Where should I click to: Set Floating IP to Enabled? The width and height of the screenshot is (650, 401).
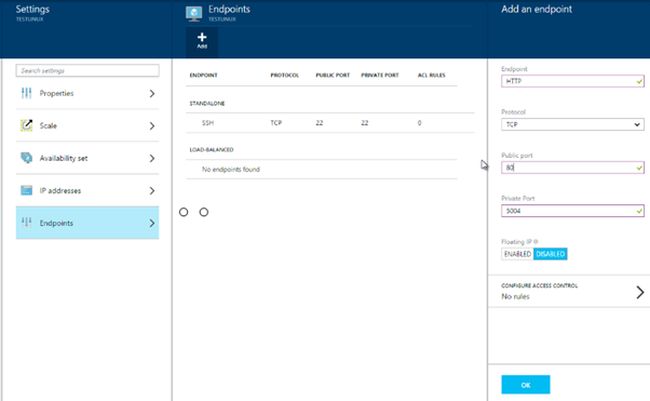(517, 254)
